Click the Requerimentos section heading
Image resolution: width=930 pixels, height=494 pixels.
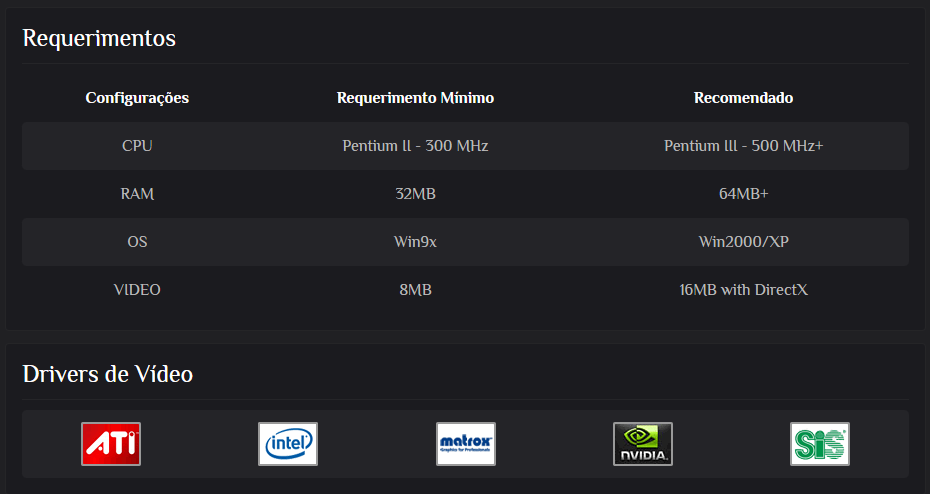(99, 39)
